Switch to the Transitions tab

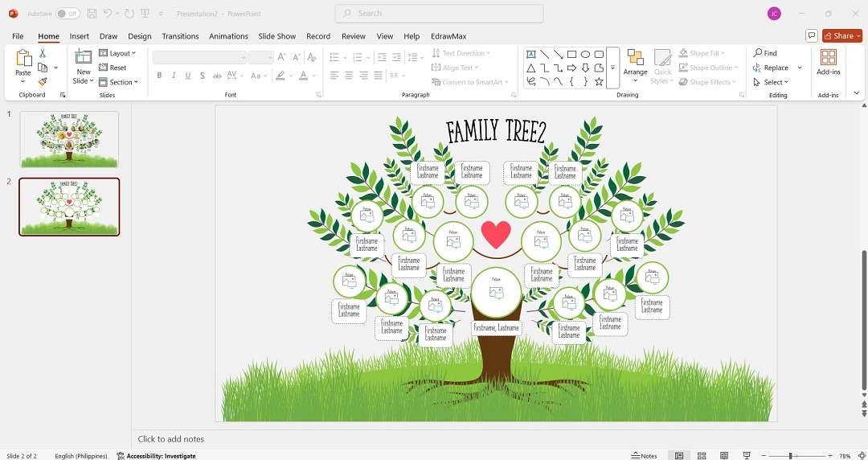[181, 36]
